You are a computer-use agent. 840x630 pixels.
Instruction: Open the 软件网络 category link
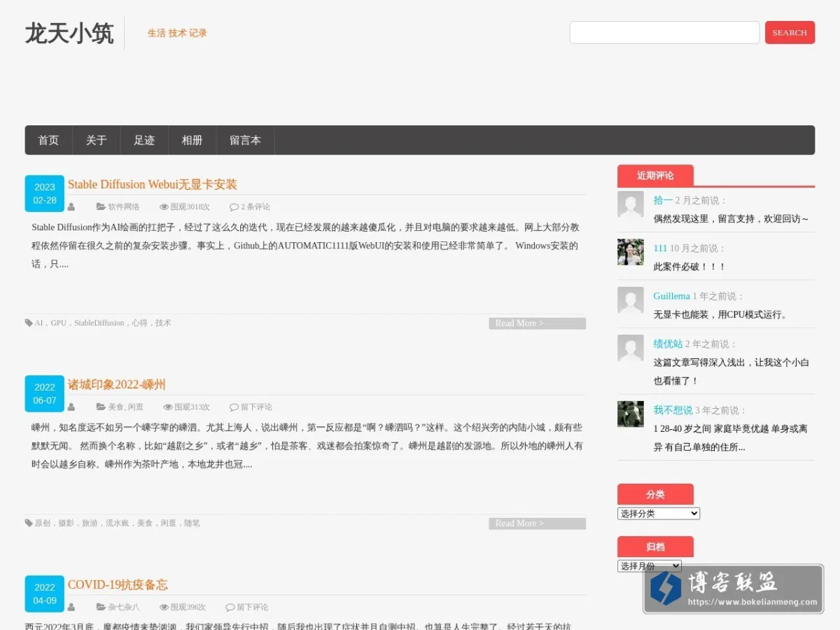(x=123, y=207)
